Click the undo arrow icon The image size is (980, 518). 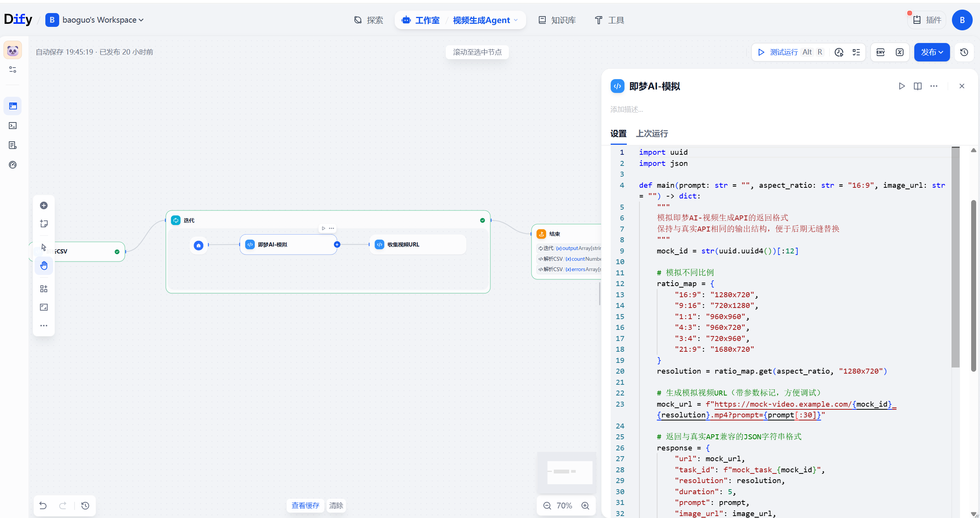(x=43, y=506)
